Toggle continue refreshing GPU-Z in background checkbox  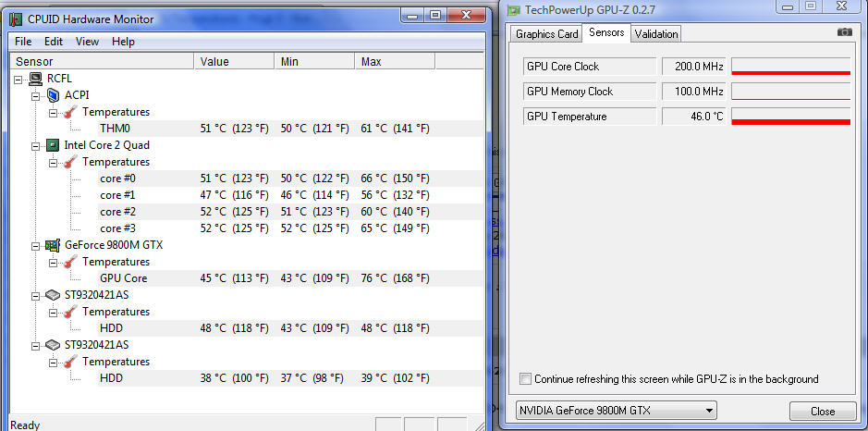coord(525,379)
